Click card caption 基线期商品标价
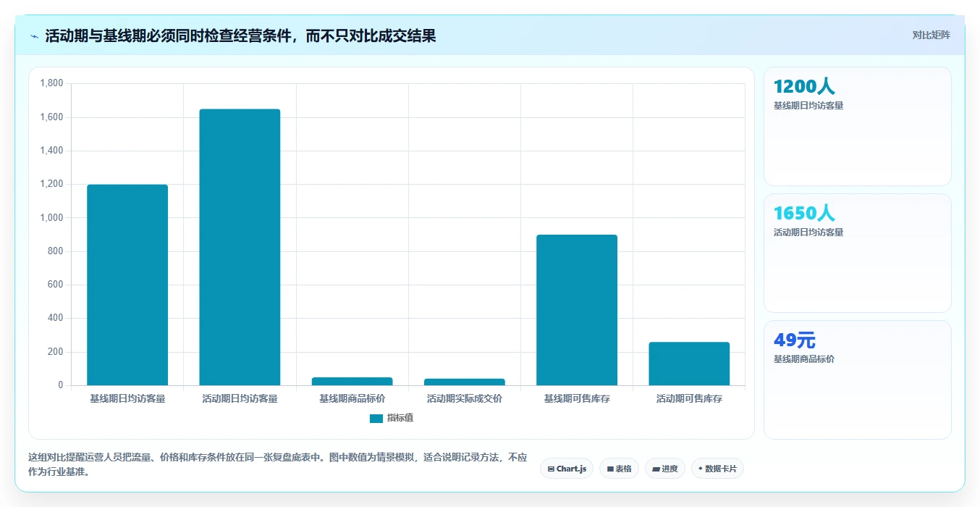Screen dimensions: 980x507 pyautogui.click(x=804, y=359)
